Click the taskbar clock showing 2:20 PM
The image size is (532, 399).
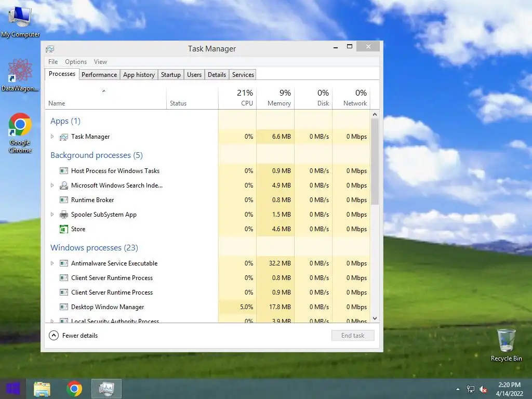coord(509,389)
